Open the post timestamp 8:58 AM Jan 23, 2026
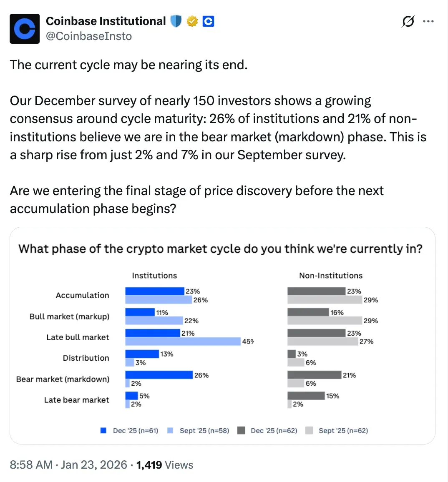Screen dimensions: 448x482 pyautogui.click(x=68, y=465)
